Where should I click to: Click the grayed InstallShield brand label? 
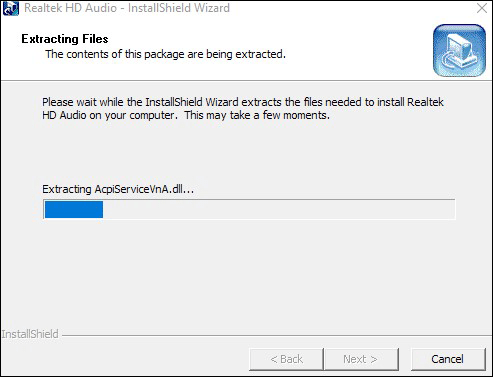30,334
